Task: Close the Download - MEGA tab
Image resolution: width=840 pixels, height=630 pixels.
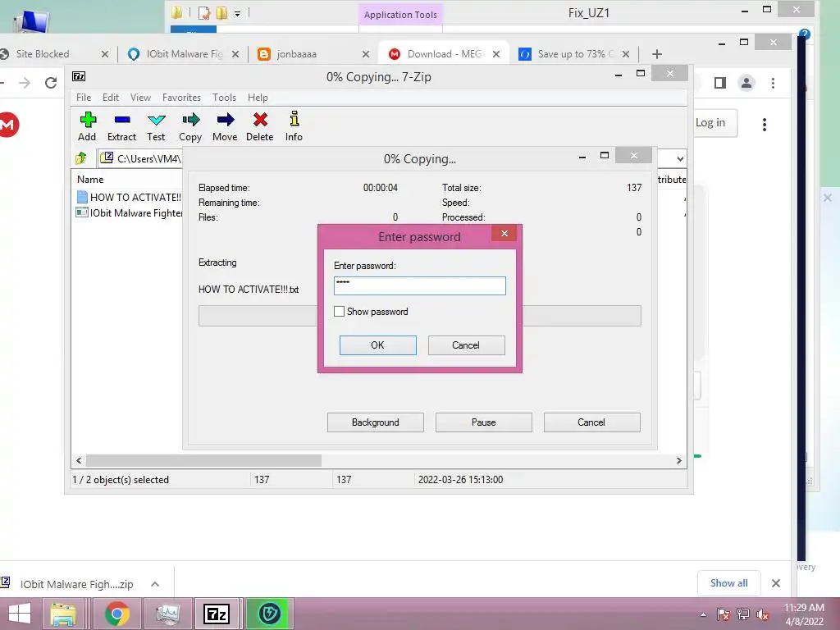Action: point(496,54)
